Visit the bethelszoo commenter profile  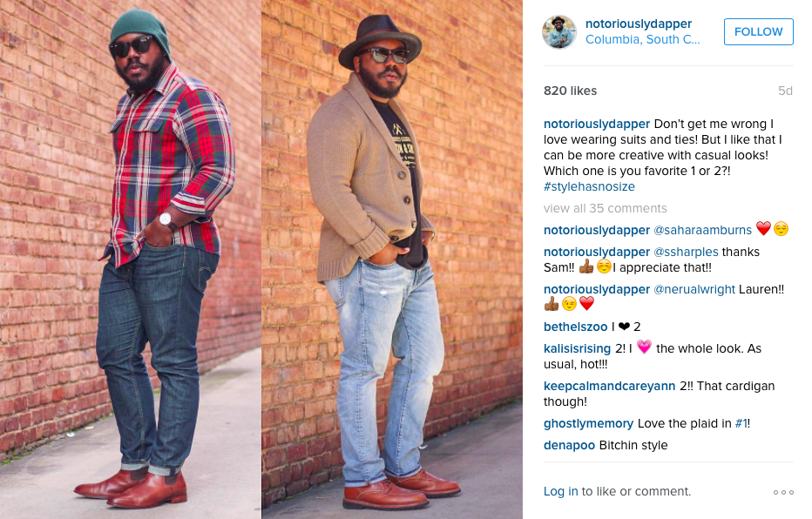pos(575,327)
